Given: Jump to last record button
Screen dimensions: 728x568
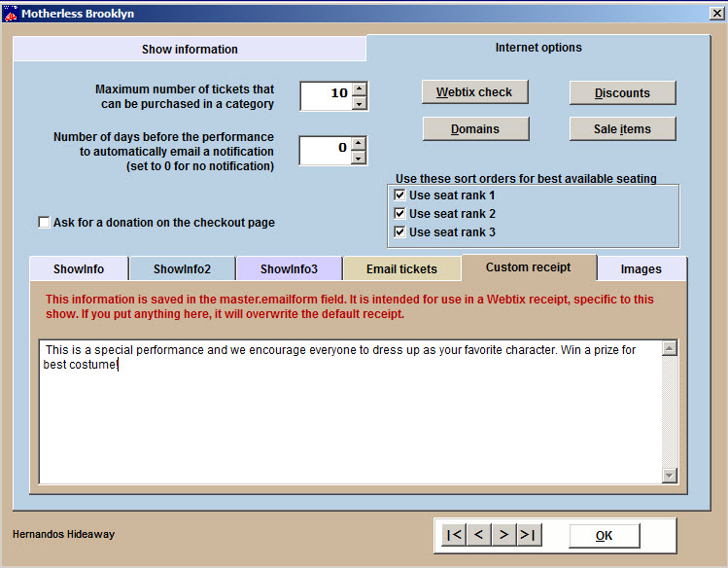Looking at the screenshot, I should 528,535.
